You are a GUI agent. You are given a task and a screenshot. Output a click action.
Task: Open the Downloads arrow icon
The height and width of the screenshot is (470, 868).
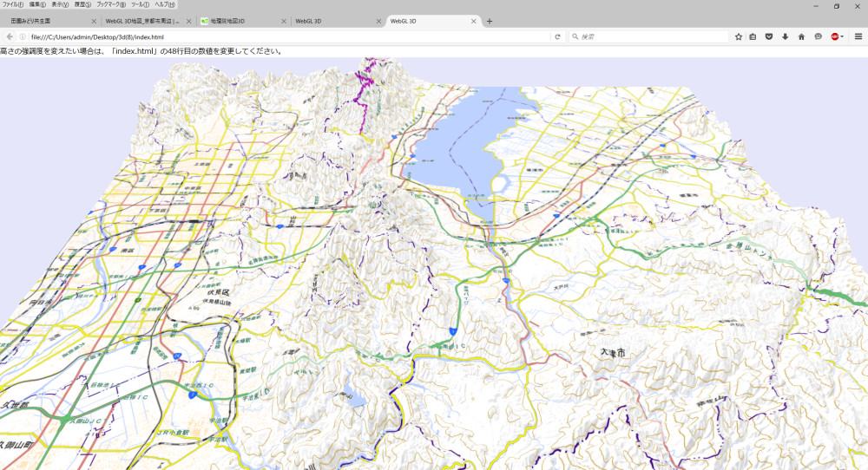coord(785,36)
